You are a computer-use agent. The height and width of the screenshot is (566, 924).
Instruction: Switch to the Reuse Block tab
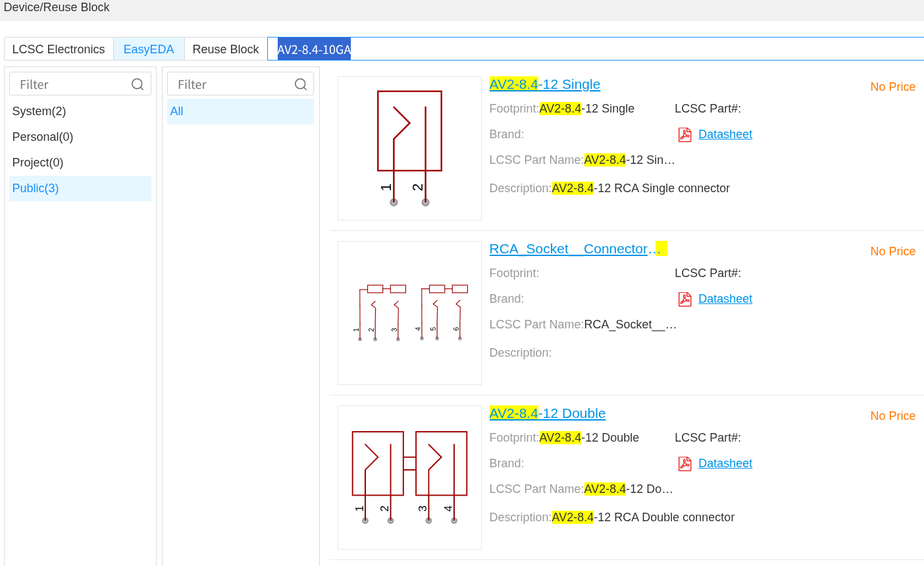tap(226, 49)
